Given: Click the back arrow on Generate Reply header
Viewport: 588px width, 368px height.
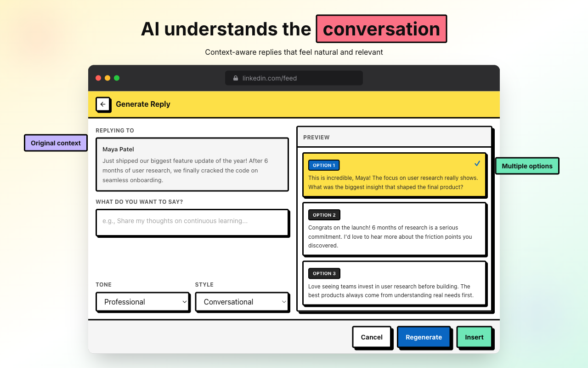Looking at the screenshot, I should (103, 104).
